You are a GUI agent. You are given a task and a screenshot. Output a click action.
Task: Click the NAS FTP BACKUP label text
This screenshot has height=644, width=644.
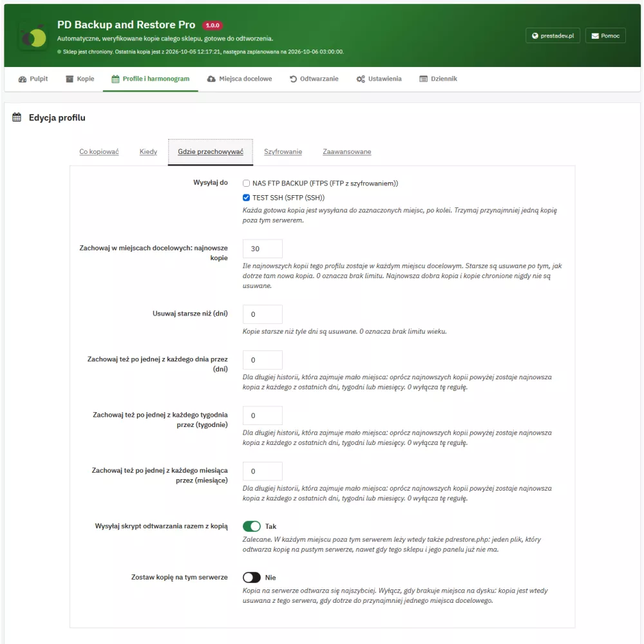(325, 183)
